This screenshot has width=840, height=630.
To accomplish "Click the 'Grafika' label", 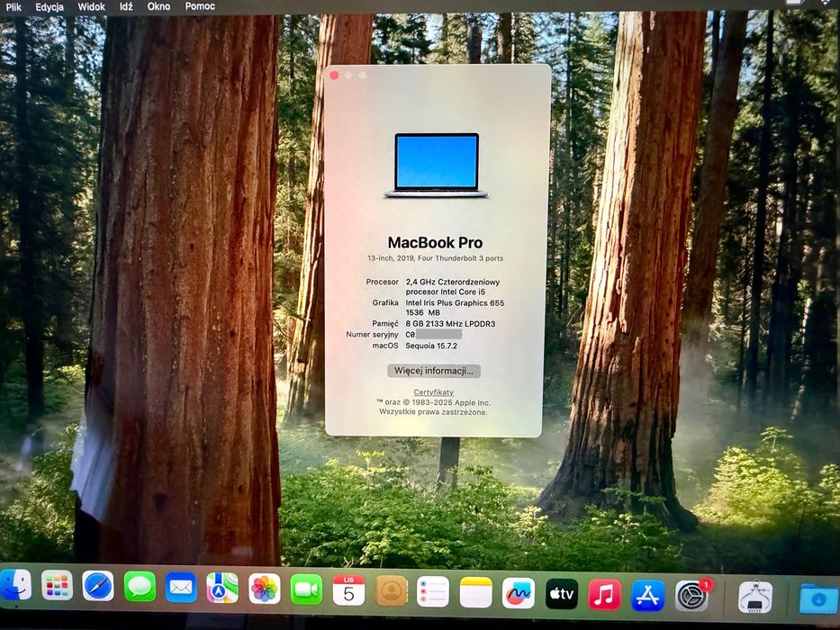I will tap(385, 303).
